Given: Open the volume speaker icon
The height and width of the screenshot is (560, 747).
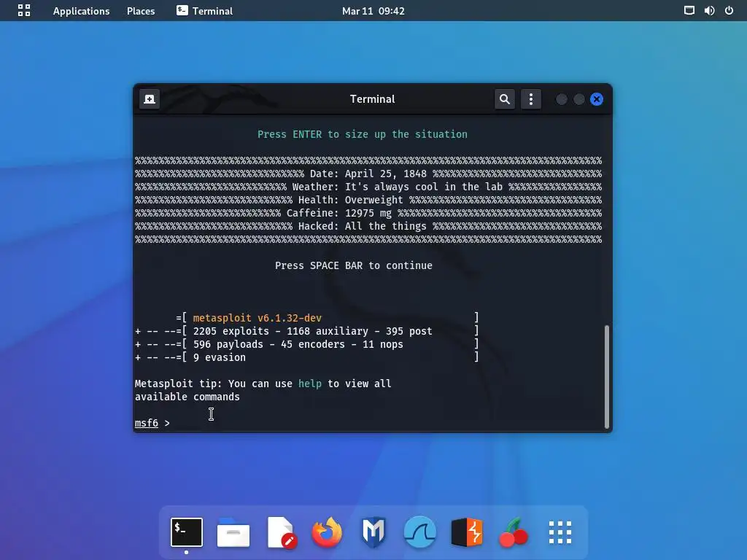Looking at the screenshot, I should pos(709,10).
